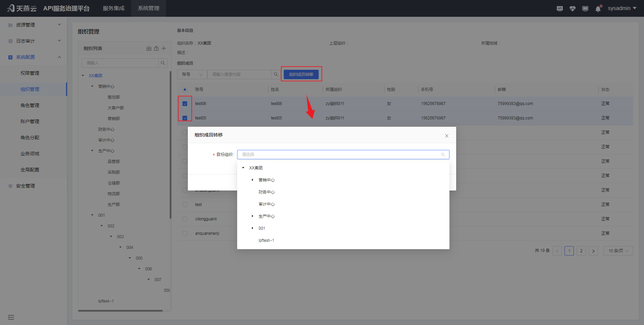Image resolution: width=644 pixels, height=325 pixels.
Task: Collapse the sidebar using bottom-left menu icon
Action: [11, 317]
